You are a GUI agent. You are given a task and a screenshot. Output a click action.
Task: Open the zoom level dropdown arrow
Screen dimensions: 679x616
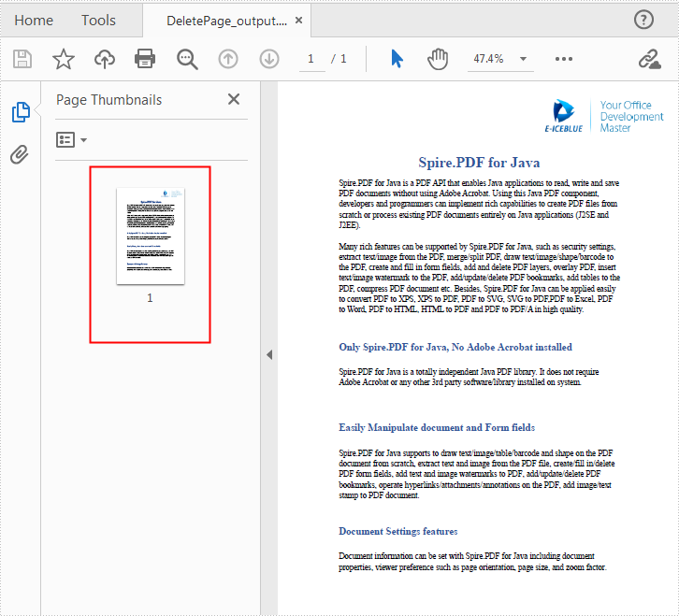click(x=523, y=59)
